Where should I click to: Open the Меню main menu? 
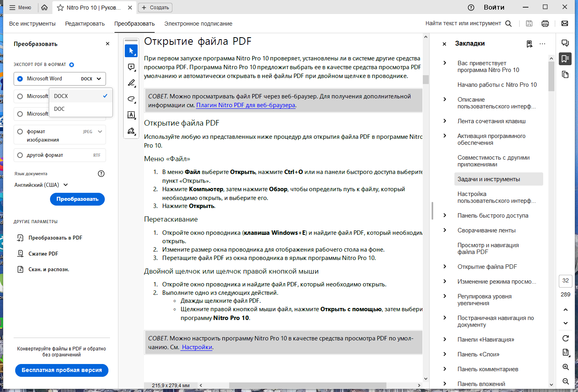(20, 8)
